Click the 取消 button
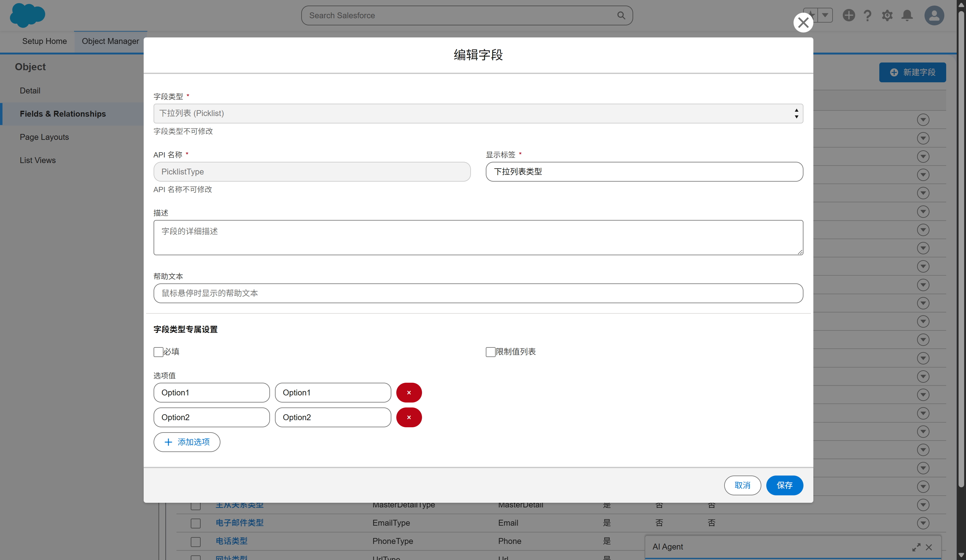The height and width of the screenshot is (560, 966). click(x=742, y=485)
